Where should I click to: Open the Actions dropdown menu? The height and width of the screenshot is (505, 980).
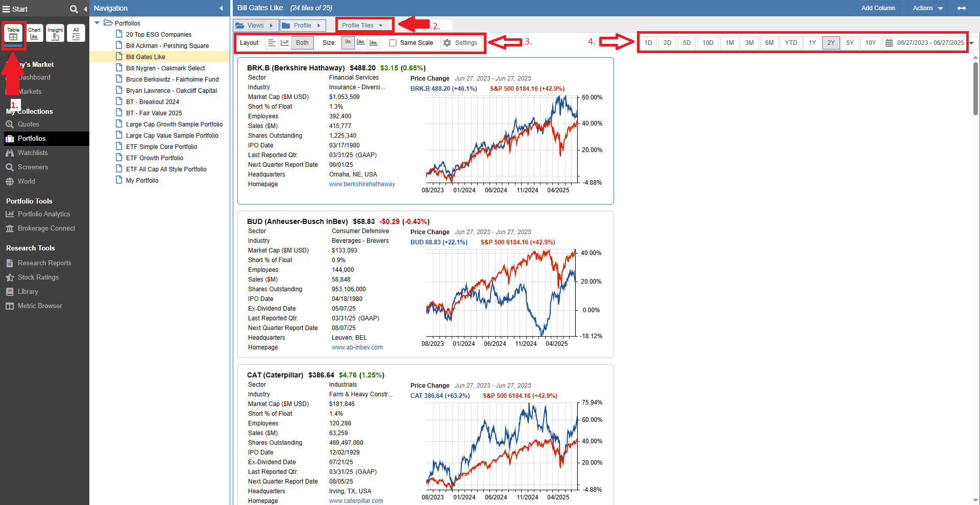(927, 8)
